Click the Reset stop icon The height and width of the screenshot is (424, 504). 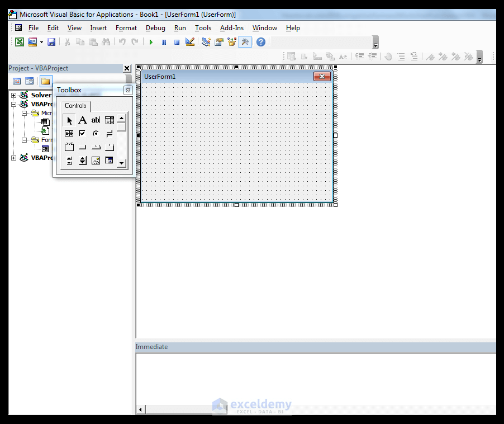pyautogui.click(x=177, y=42)
